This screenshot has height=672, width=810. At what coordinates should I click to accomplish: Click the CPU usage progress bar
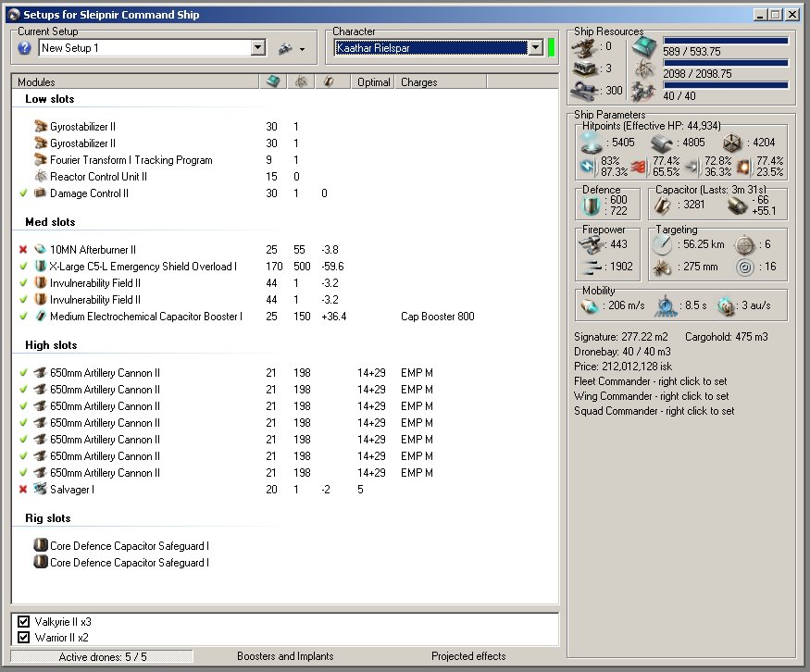pos(726,41)
